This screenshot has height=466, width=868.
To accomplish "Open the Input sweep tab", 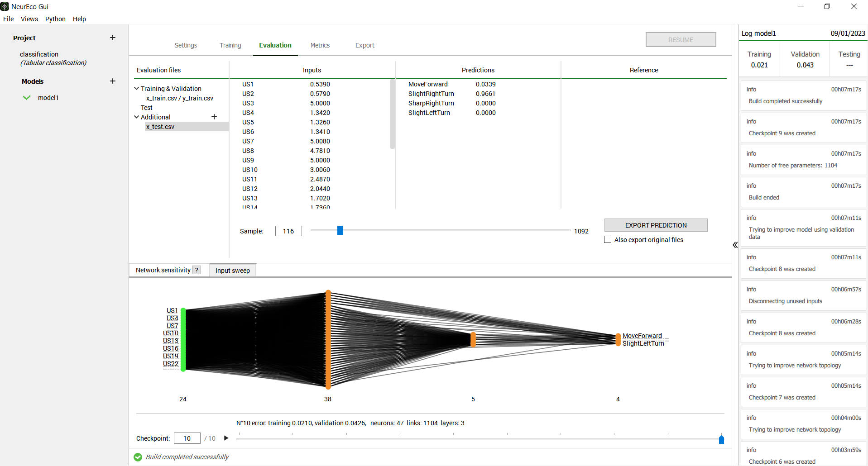I will [x=233, y=270].
